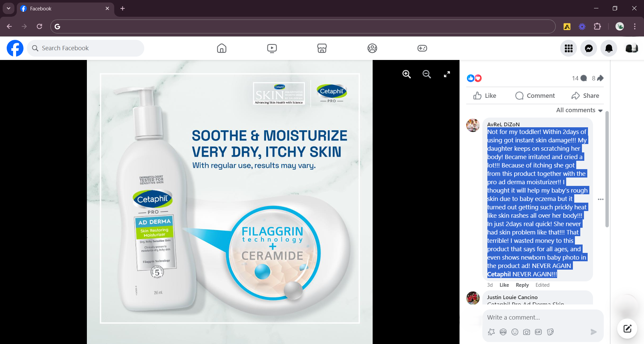This screenshot has width=644, height=344.
Task: Open the comment emoji picker
Action: click(515, 332)
